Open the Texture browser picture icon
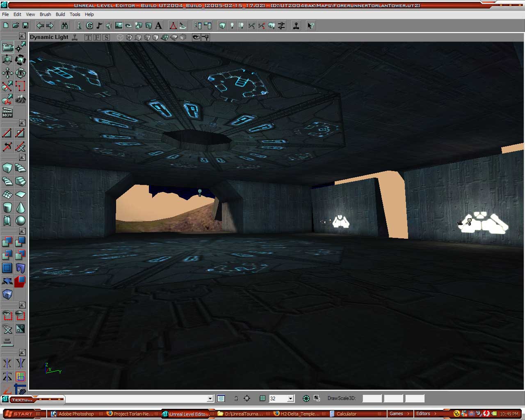525x420 pixels. (x=119, y=25)
